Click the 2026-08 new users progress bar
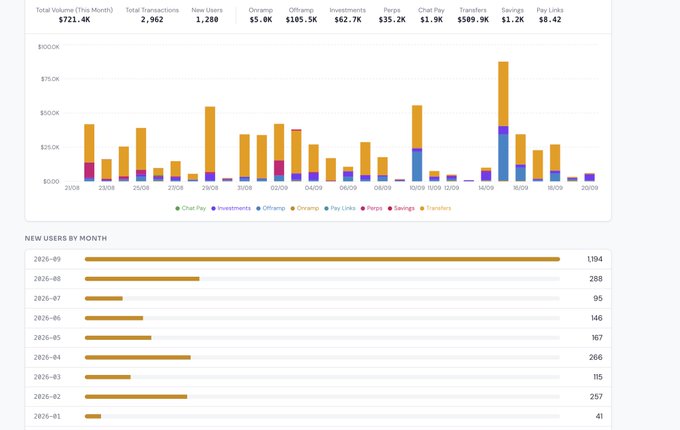Screen dimensions: 680x430 tap(322, 279)
